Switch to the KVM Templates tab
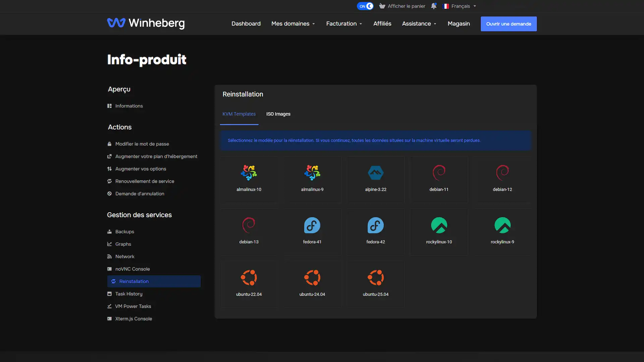This screenshot has height=362, width=644. (x=239, y=114)
